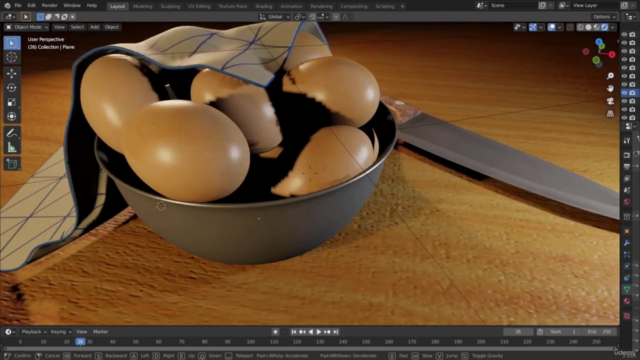640x360 pixels.
Task: Select the Scale tool
Action: tap(12, 102)
